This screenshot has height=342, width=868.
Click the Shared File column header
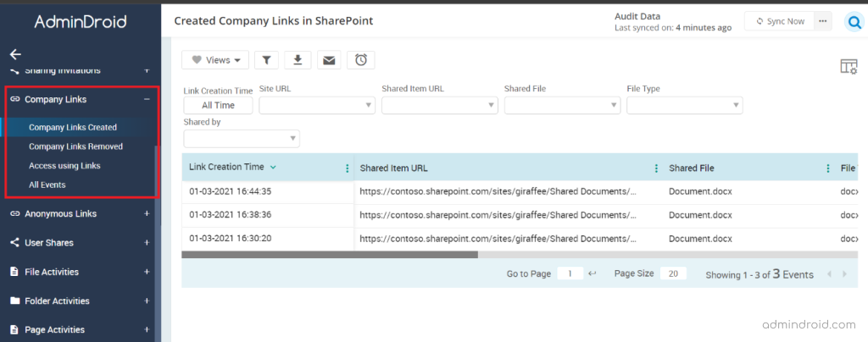coord(692,168)
